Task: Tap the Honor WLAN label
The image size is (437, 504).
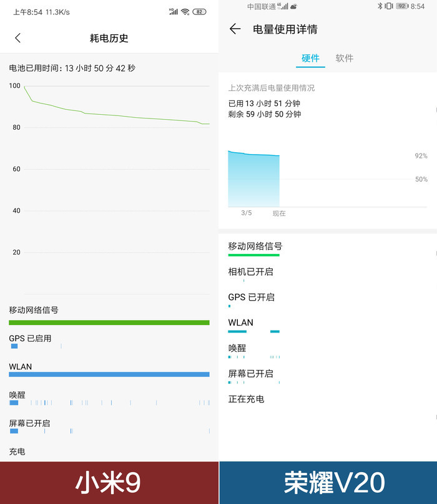Action: click(241, 322)
